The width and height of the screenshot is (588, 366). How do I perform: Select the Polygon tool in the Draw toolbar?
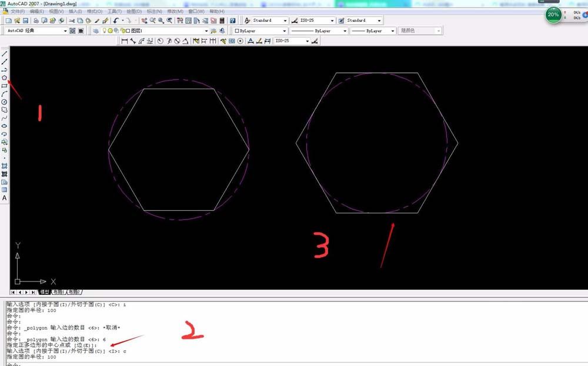pyautogui.click(x=4, y=77)
